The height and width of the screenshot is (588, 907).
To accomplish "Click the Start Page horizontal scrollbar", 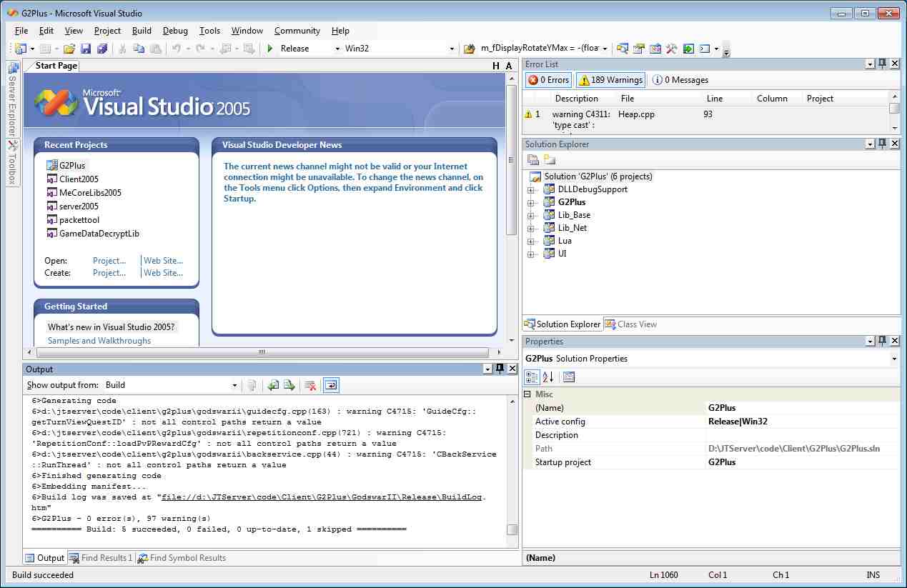I will pyautogui.click(x=262, y=352).
